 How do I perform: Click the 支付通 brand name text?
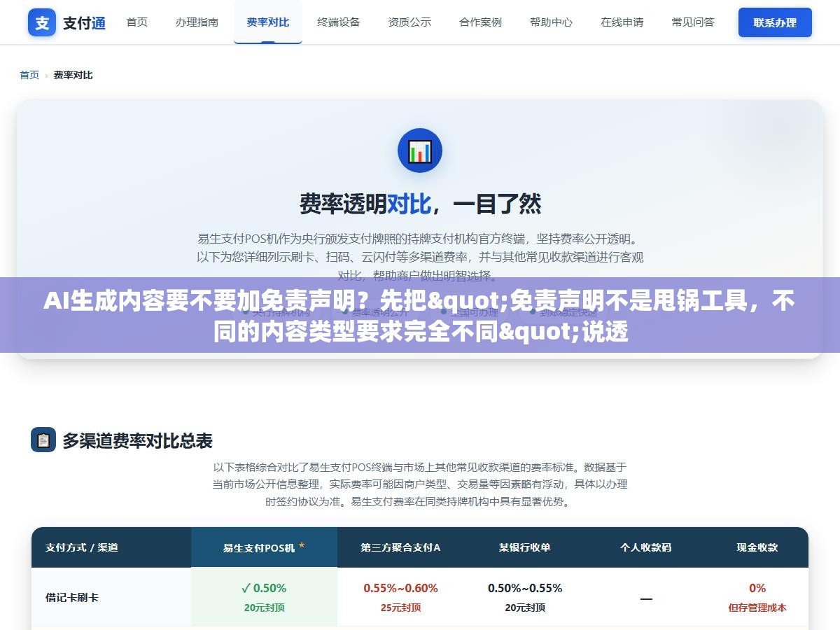[x=84, y=23]
